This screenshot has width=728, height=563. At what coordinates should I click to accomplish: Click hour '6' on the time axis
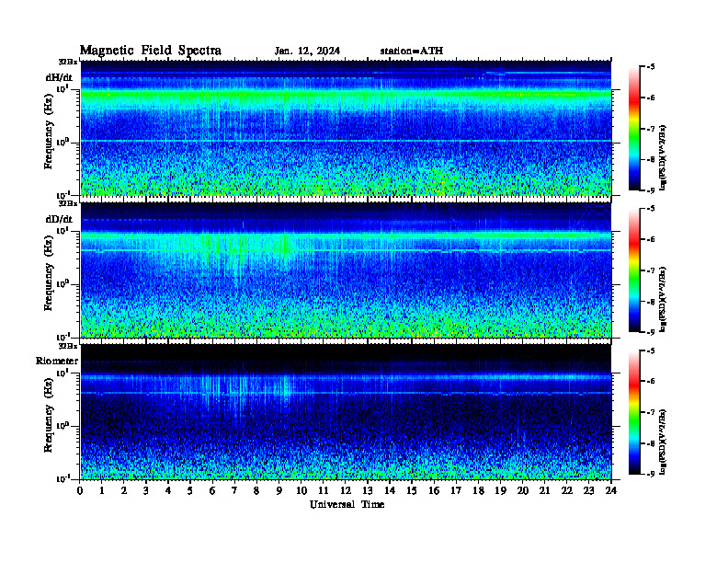[x=212, y=491]
